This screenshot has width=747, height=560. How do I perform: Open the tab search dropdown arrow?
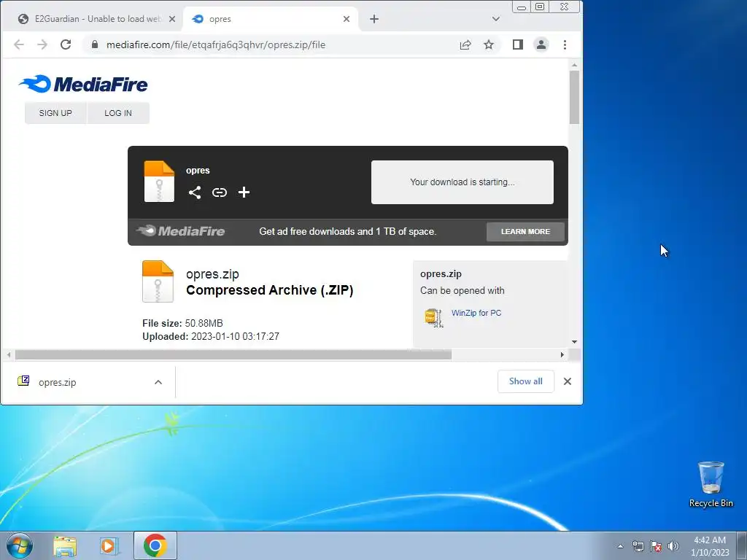pyautogui.click(x=496, y=19)
